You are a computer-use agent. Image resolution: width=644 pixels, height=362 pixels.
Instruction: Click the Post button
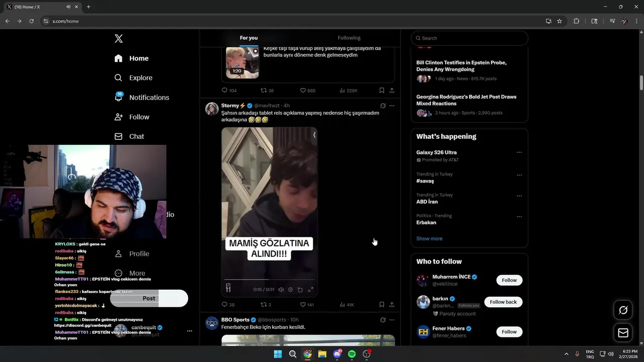point(149,298)
